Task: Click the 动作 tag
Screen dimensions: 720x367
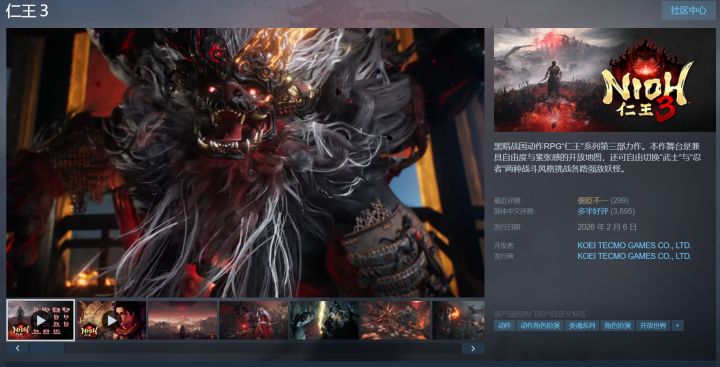Action: point(504,326)
